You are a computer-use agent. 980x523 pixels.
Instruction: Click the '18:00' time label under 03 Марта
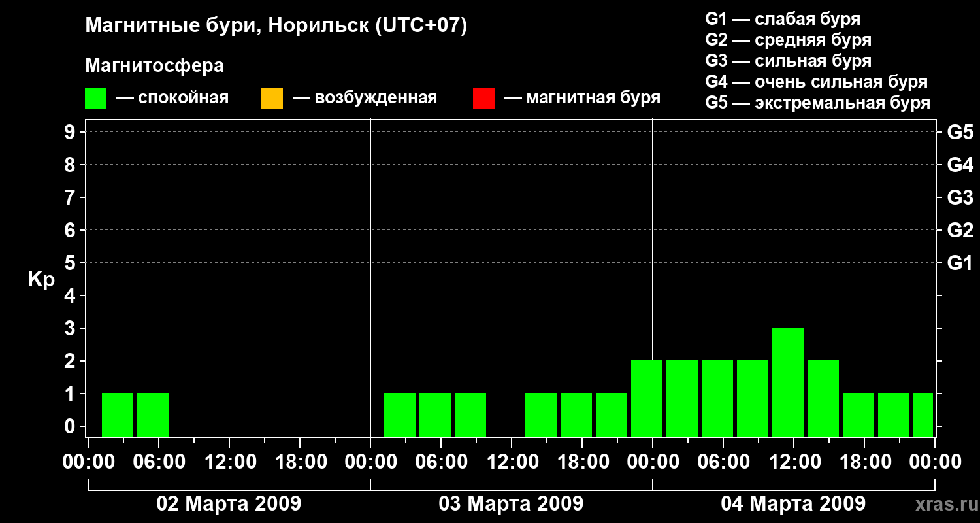coord(582,462)
